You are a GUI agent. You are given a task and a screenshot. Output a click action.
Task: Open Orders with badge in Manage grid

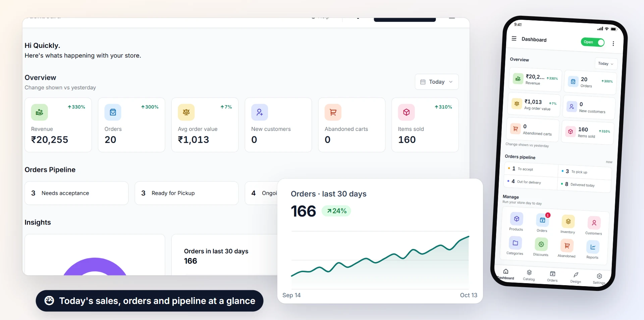[x=542, y=223]
